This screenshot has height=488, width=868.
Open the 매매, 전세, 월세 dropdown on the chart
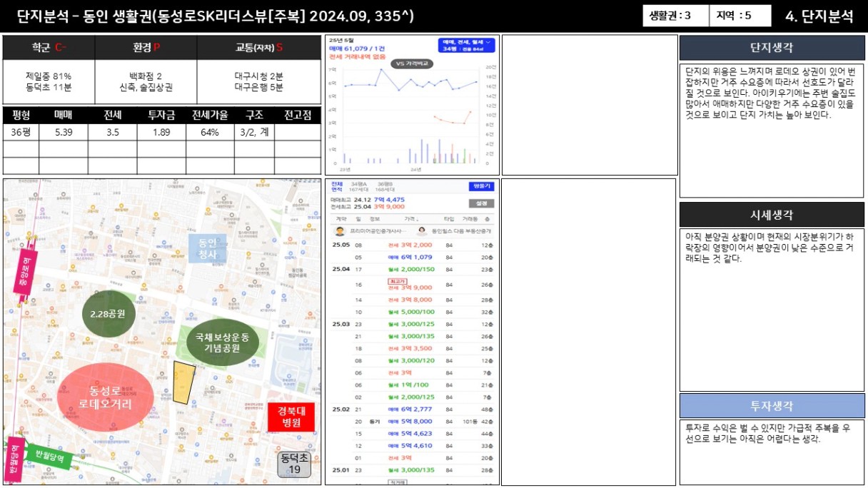click(467, 45)
